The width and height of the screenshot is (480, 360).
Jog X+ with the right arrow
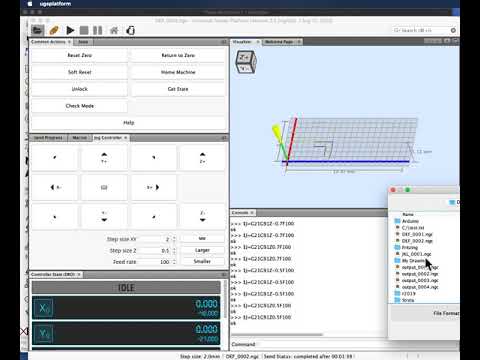(153, 187)
